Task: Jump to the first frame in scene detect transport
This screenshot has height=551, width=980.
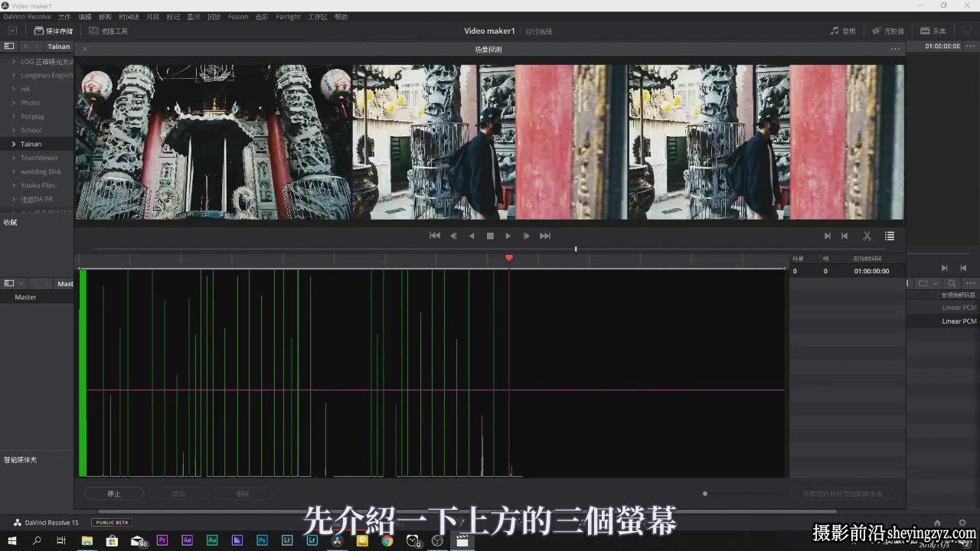Action: (435, 236)
